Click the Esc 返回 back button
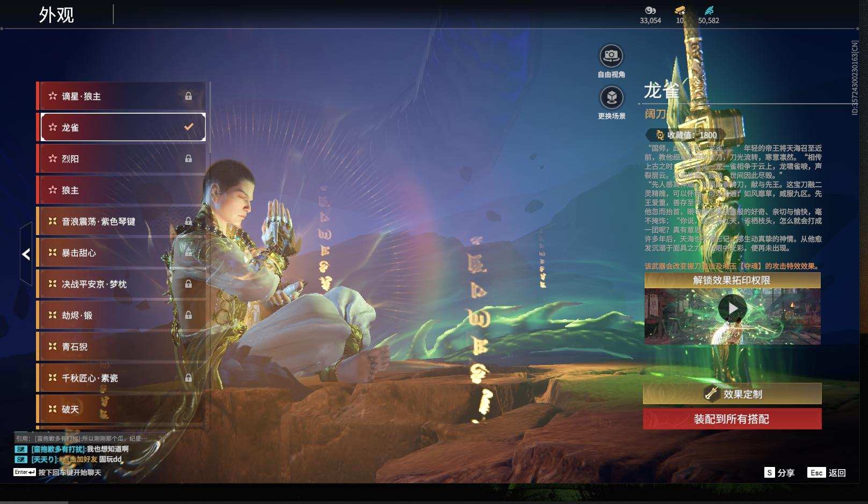 click(827, 472)
